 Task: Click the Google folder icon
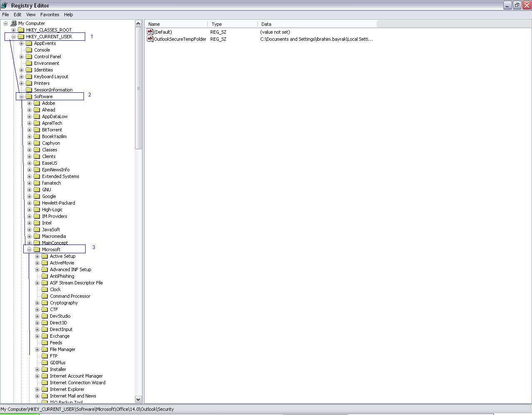(37, 196)
